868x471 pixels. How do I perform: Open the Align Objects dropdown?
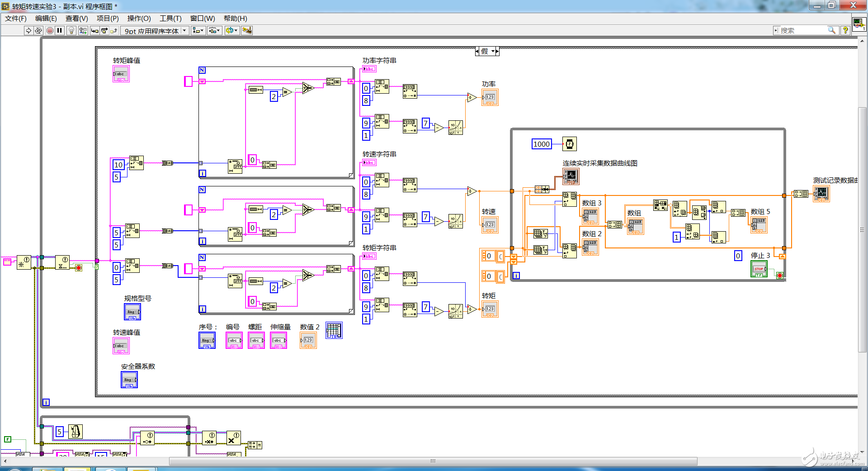pos(198,31)
